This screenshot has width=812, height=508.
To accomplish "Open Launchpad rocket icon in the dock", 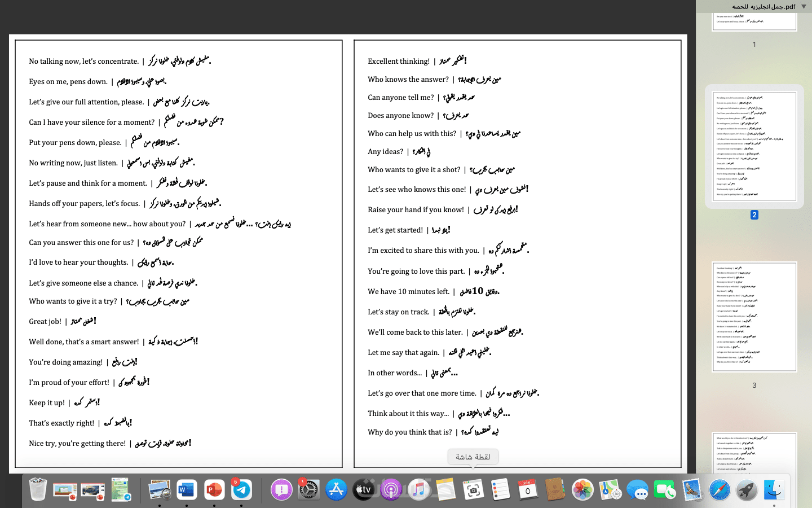I will pyautogui.click(x=747, y=489).
